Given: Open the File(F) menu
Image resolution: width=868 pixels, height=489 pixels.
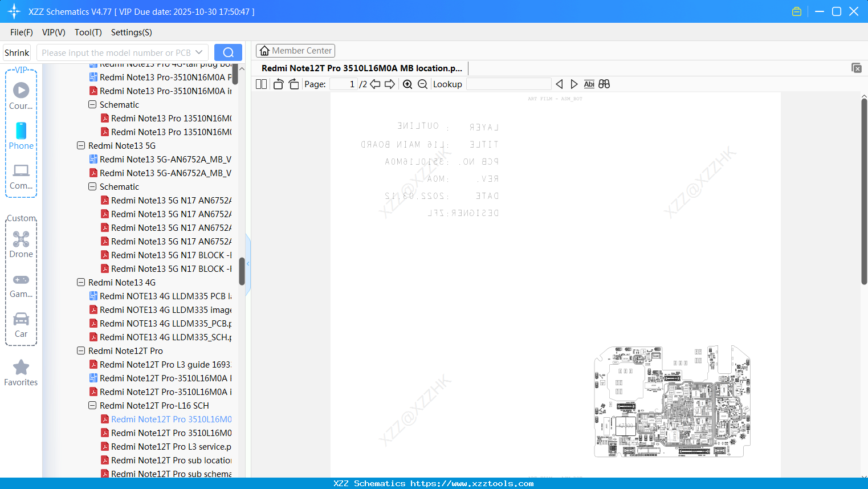Looking at the screenshot, I should coord(22,32).
